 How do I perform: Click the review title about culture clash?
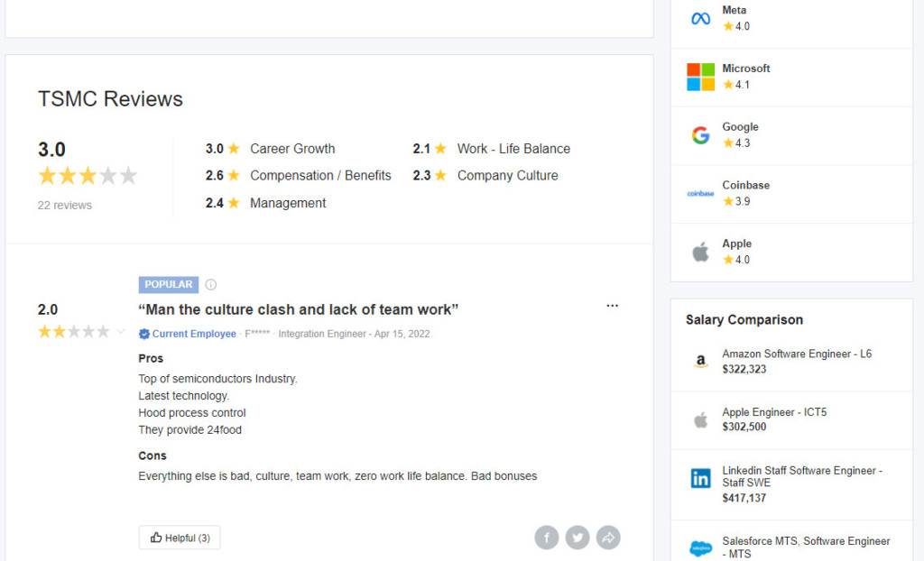(299, 309)
